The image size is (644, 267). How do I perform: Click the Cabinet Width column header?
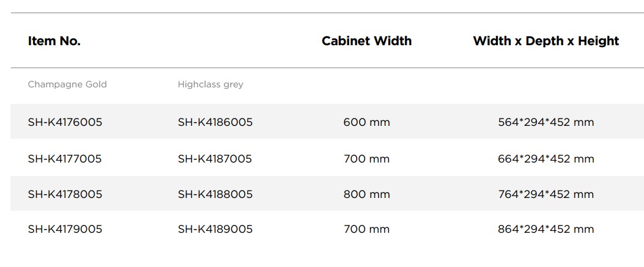click(x=366, y=41)
